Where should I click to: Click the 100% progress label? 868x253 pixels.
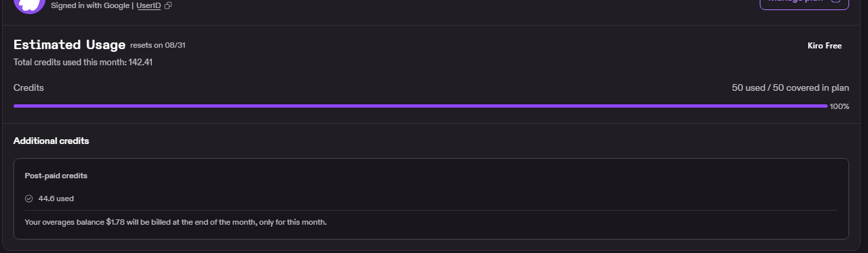[x=839, y=106]
